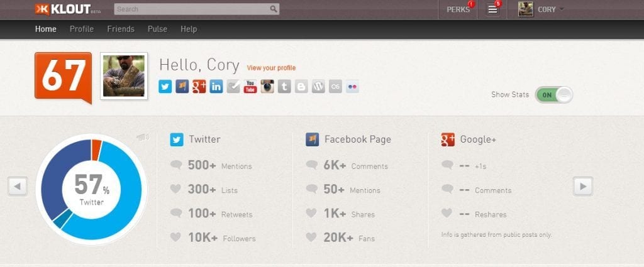Click the View your profile link

[x=271, y=68]
